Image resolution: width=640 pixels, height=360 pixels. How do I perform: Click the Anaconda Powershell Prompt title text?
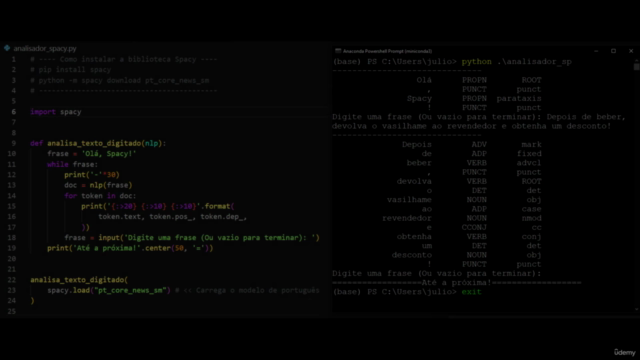(x=387, y=51)
